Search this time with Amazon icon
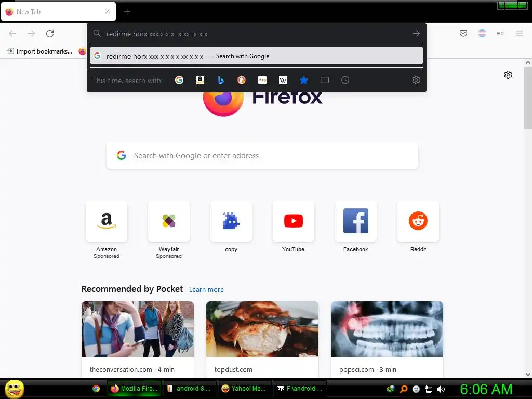532x399 pixels. point(200,80)
